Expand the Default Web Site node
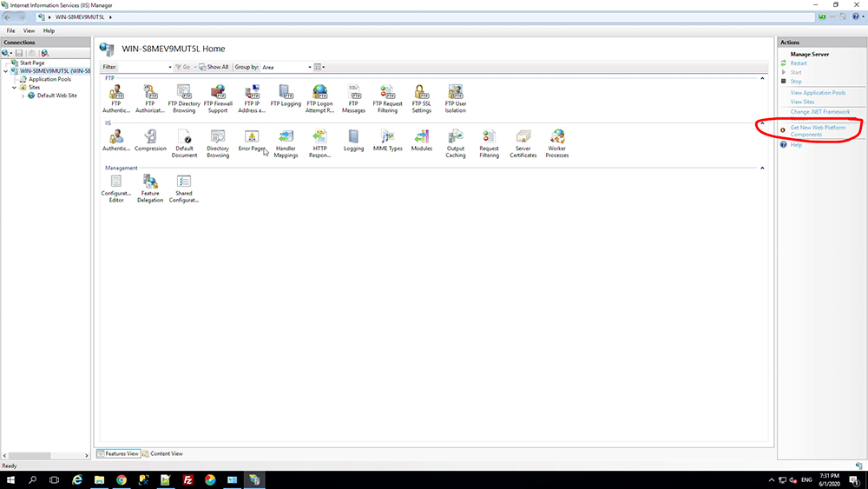Screen dimensions: 868x489 (x=23, y=96)
